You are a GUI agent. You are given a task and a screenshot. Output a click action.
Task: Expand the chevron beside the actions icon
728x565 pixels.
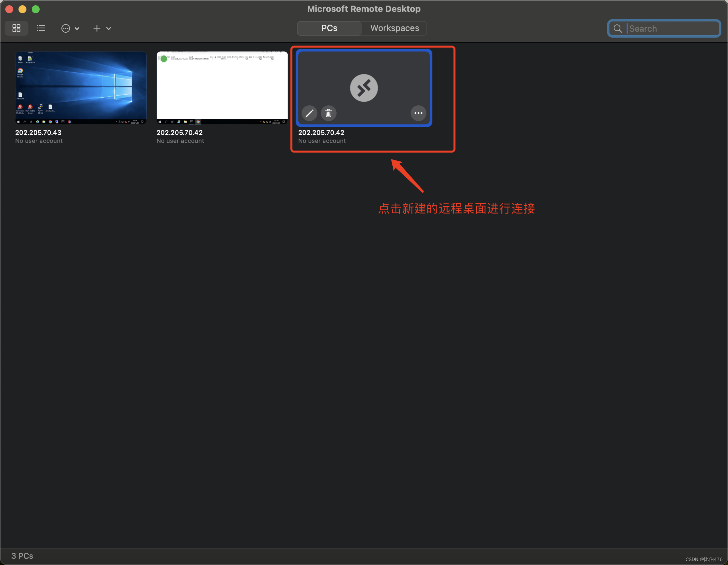(x=77, y=29)
